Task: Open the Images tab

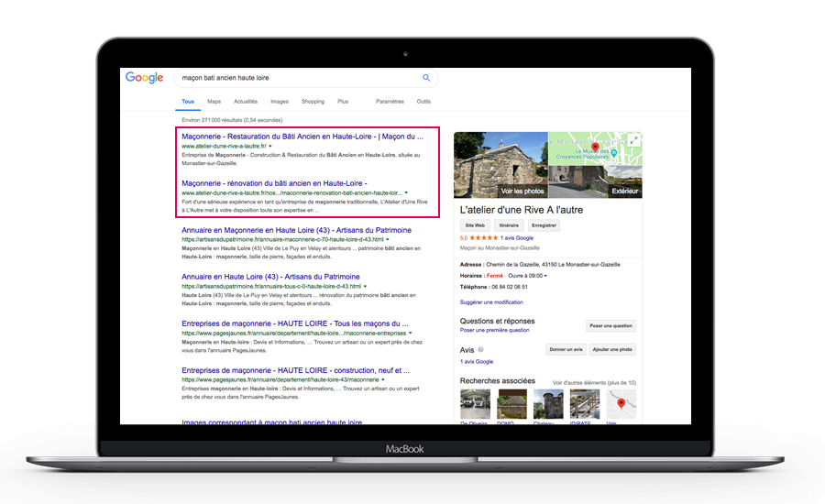Action: [x=280, y=102]
